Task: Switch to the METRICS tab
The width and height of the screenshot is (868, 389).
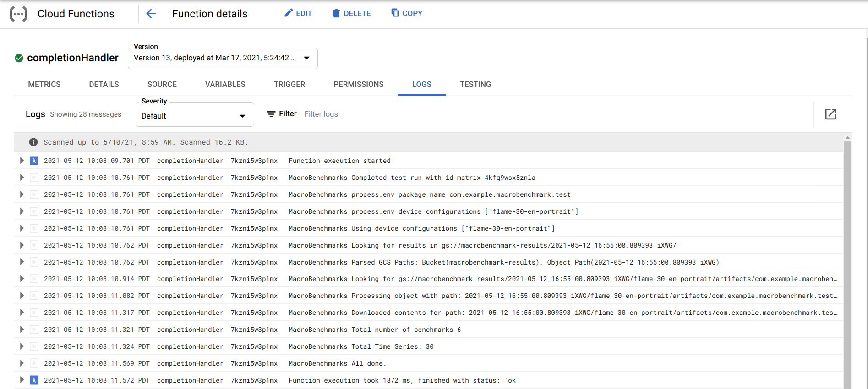Action: coord(44,84)
